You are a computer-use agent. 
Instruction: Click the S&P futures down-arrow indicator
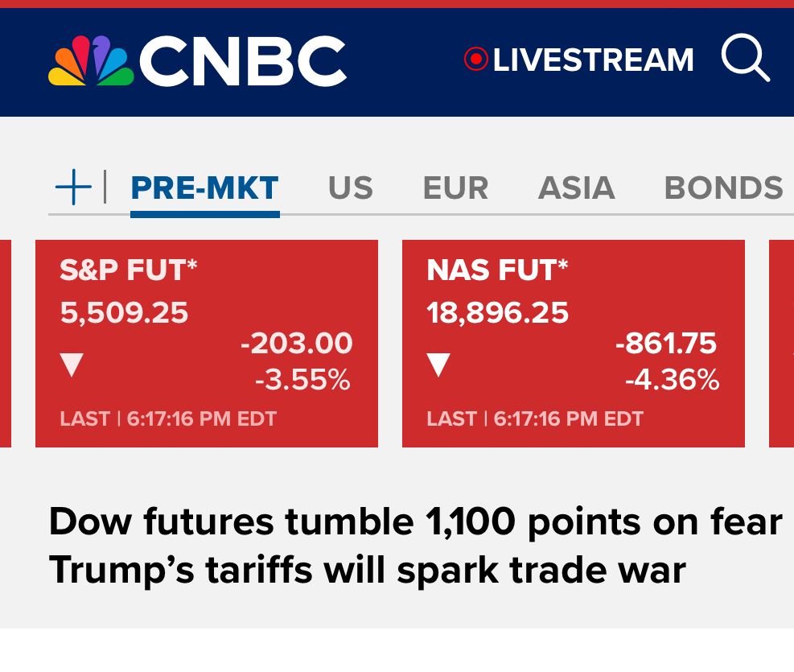[x=72, y=365]
